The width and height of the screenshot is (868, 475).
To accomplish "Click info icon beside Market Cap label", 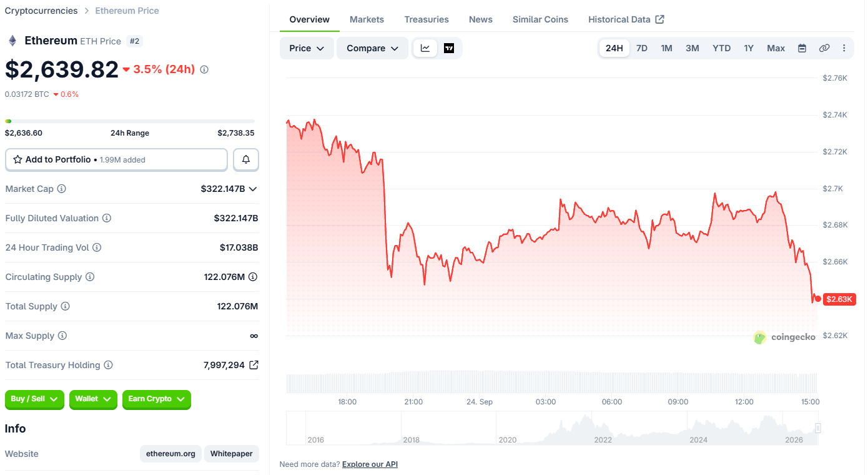I will click(62, 189).
